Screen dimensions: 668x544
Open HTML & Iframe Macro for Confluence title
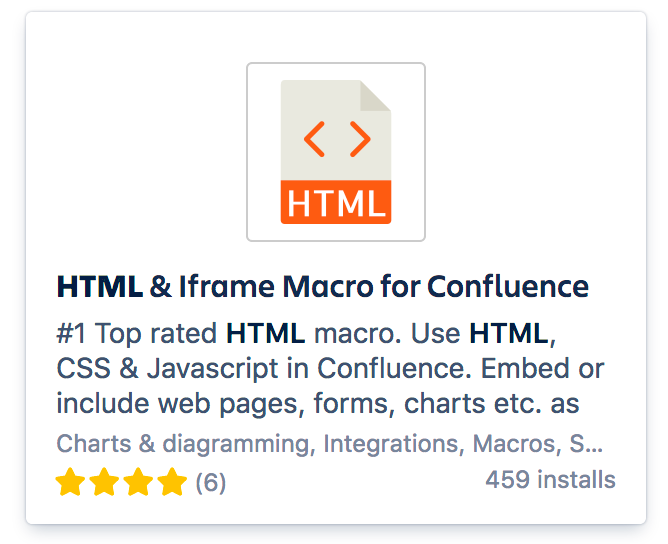[x=322, y=286]
